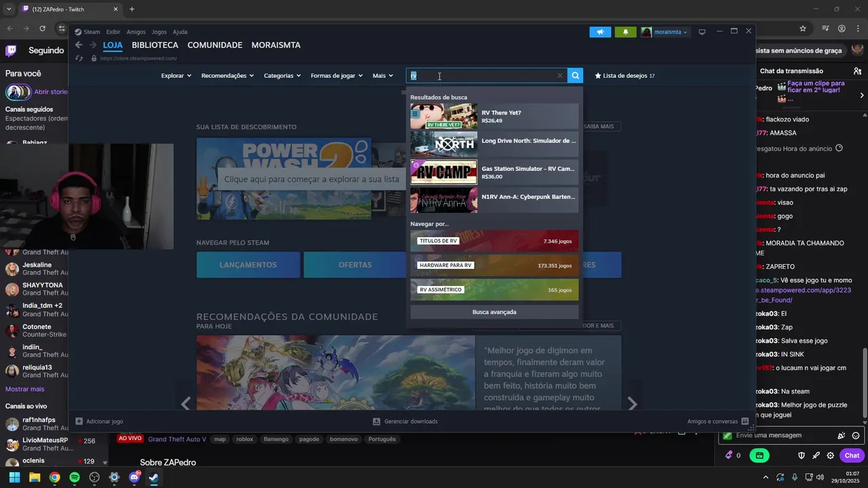
Task: Open the BIBLIOTECA tab in Steam
Action: (155, 45)
